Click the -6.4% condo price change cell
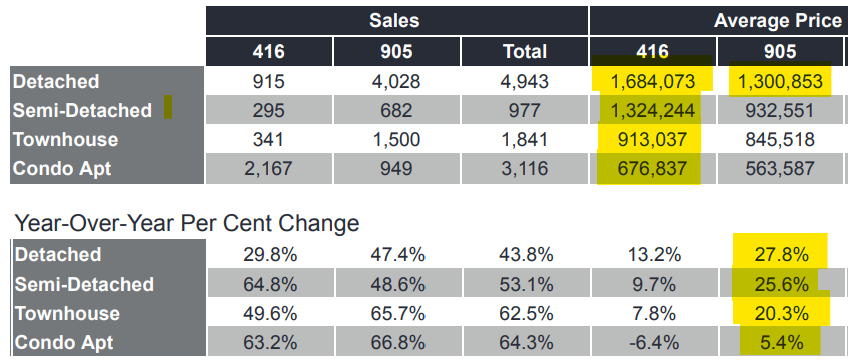This screenshot has height=360, width=848. [x=653, y=342]
